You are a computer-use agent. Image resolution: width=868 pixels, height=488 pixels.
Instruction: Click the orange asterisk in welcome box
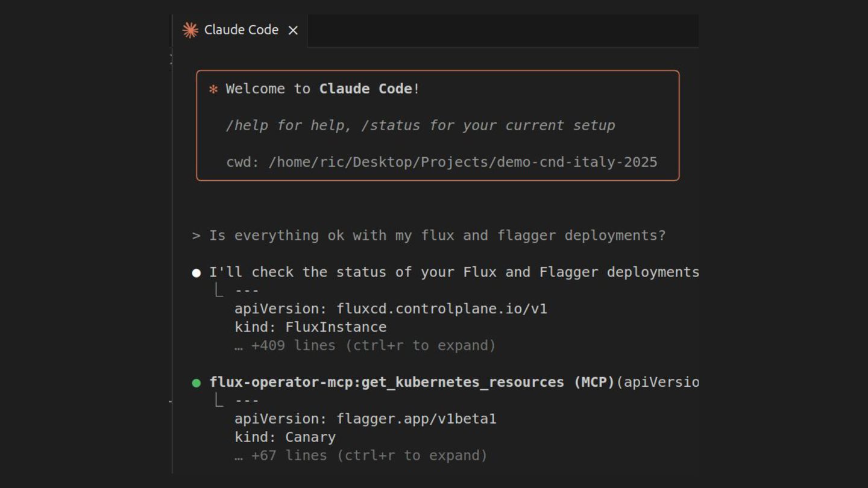[x=213, y=89]
